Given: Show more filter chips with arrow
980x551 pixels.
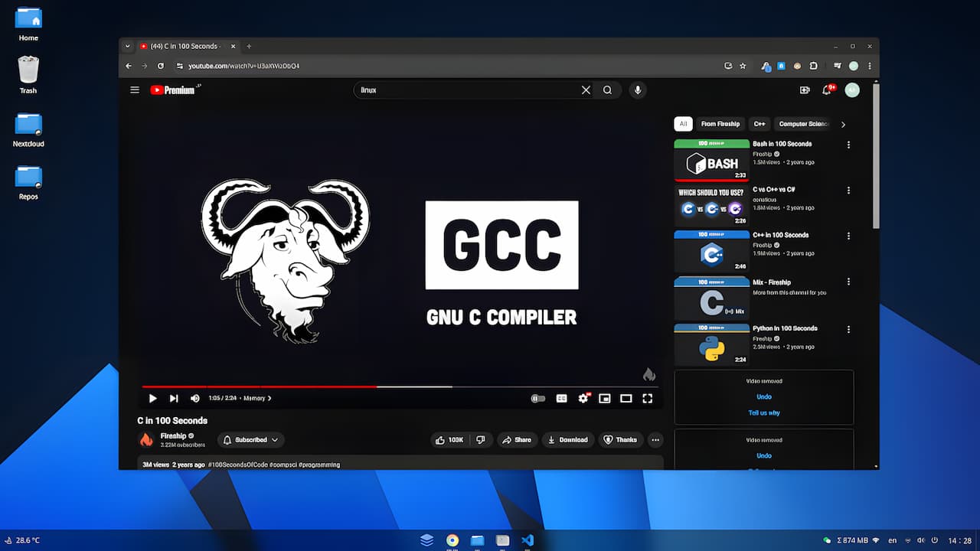Looking at the screenshot, I should tap(843, 124).
